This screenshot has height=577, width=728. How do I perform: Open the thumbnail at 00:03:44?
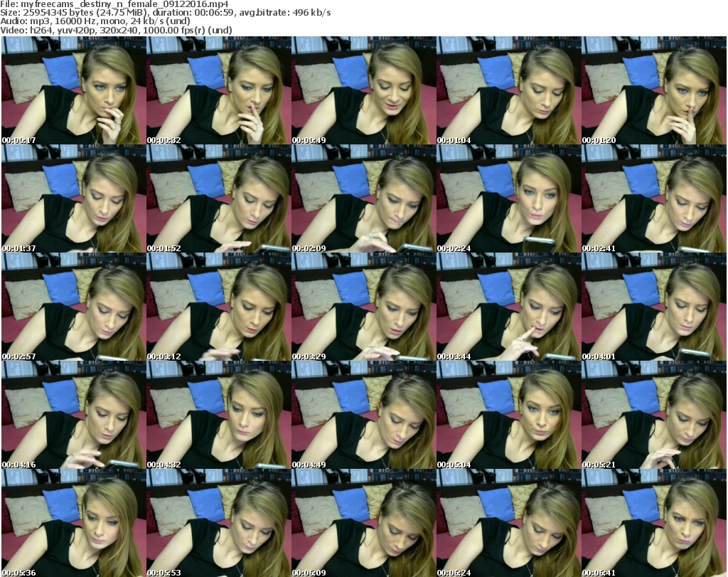pos(508,307)
